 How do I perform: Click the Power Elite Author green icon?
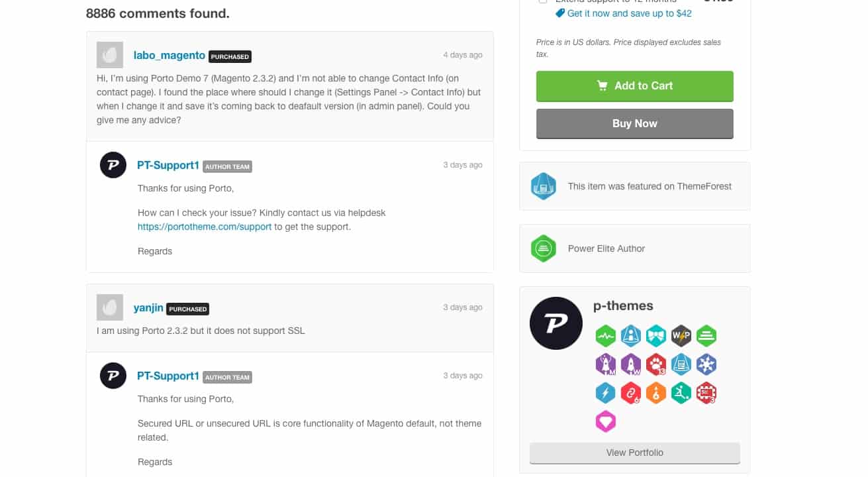click(x=544, y=248)
